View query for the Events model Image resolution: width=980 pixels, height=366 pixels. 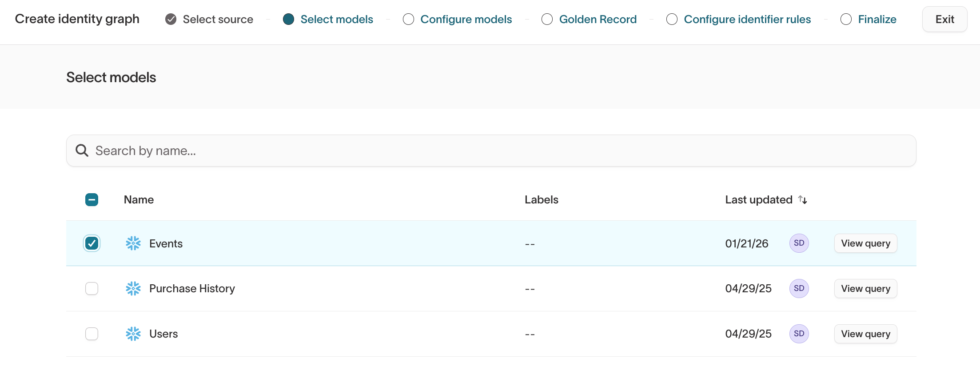[865, 243]
